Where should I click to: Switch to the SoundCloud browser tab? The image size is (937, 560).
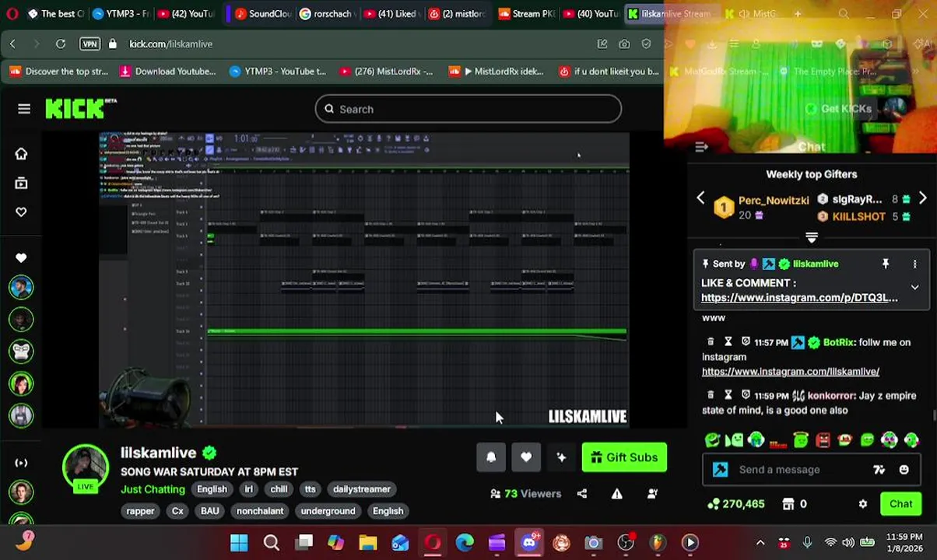click(263, 13)
